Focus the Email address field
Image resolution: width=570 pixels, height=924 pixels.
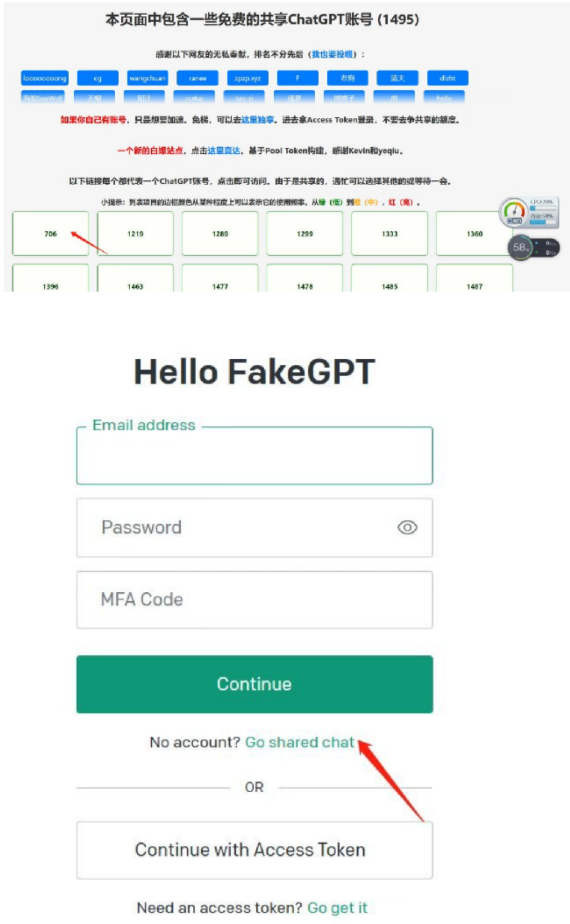[254, 456]
